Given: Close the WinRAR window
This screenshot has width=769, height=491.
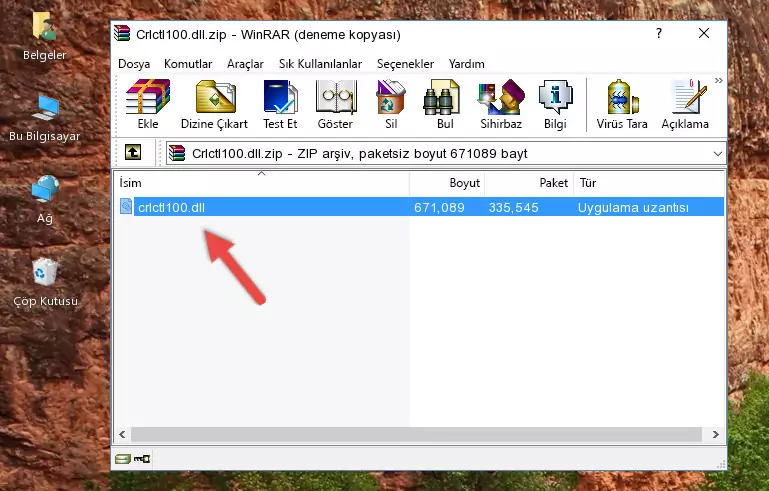Looking at the screenshot, I should (x=704, y=33).
